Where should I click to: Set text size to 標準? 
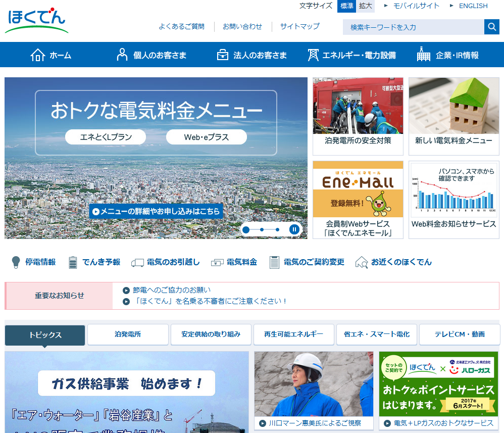click(x=346, y=6)
